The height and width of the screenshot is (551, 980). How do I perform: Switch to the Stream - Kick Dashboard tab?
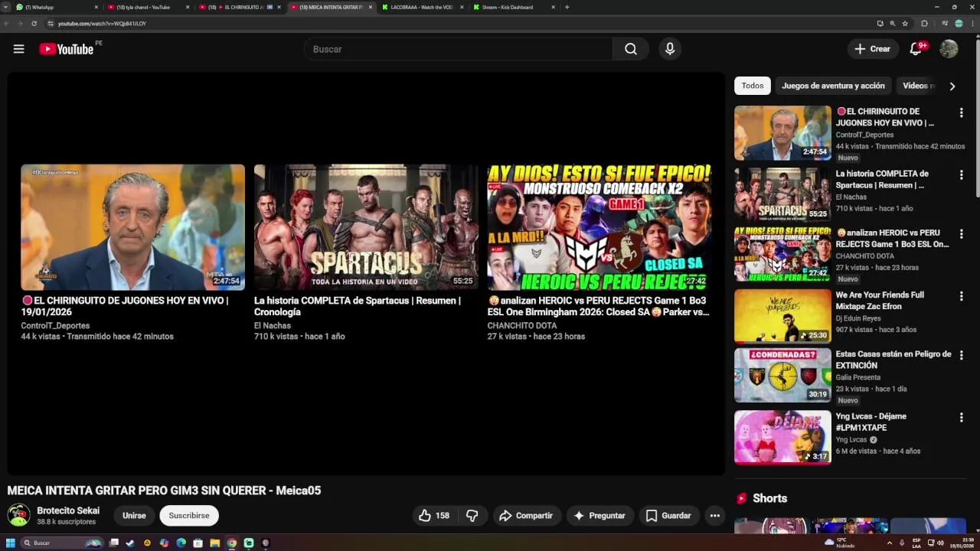(513, 7)
